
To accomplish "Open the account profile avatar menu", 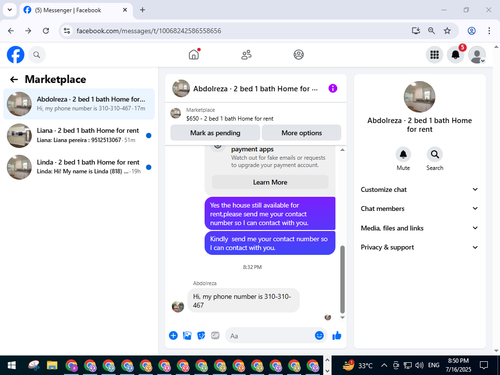I will click(x=477, y=55).
